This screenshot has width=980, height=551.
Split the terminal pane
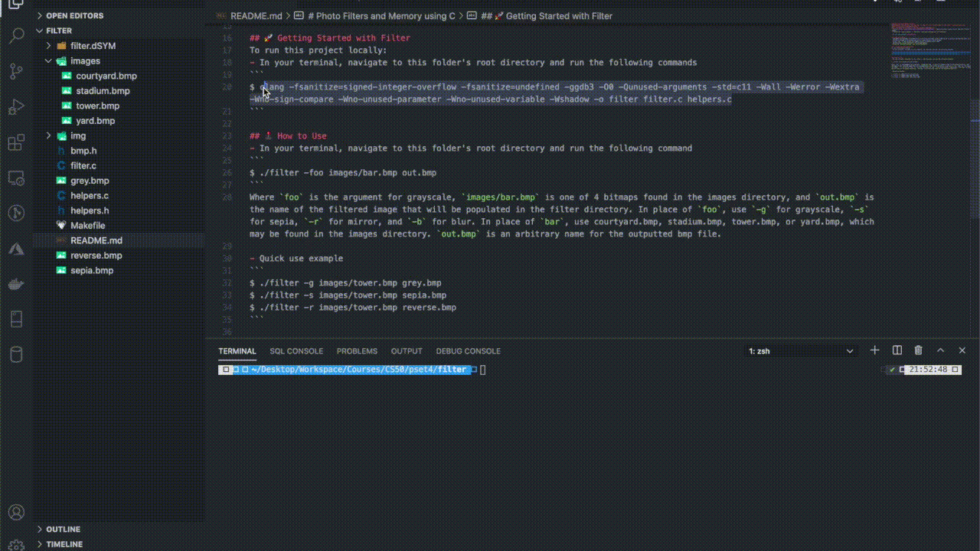point(897,350)
